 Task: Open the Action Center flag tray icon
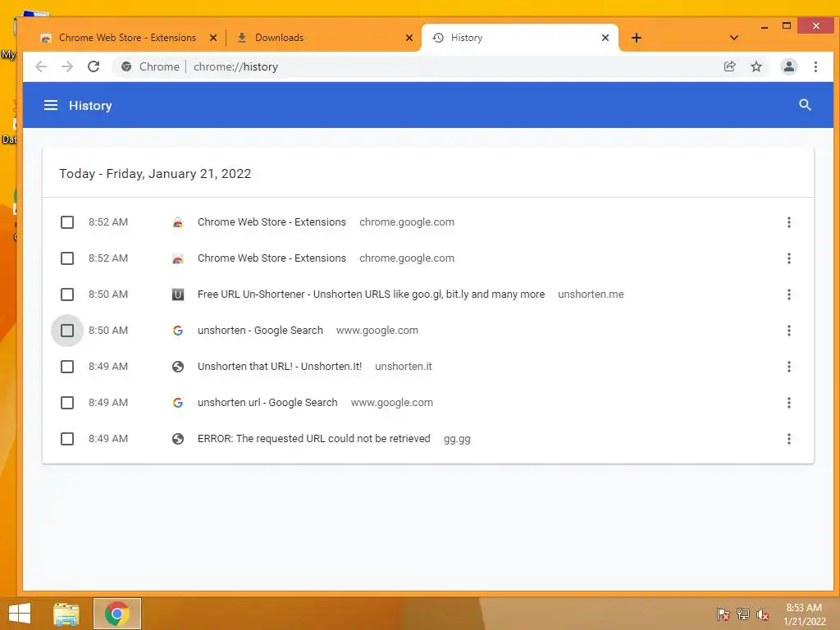(x=724, y=614)
